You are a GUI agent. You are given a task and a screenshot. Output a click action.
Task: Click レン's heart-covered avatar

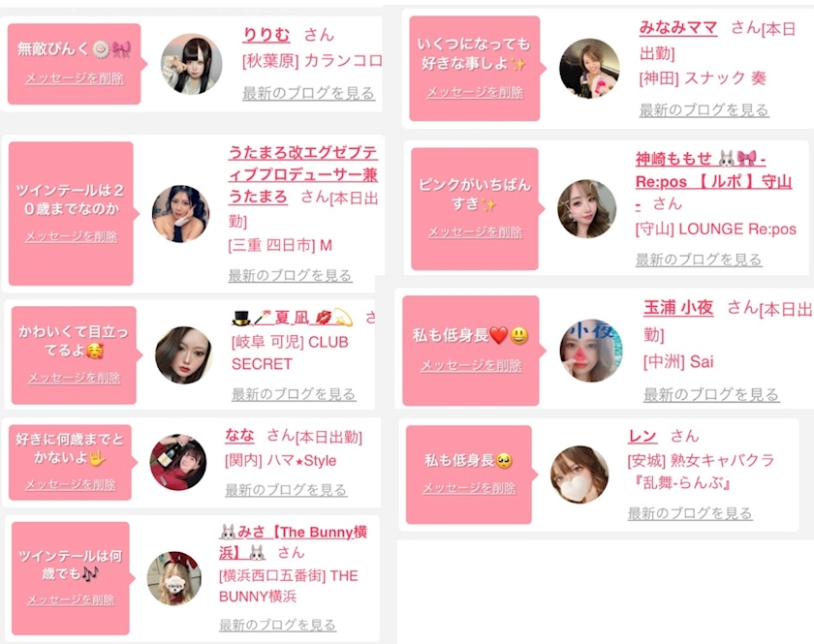point(579,475)
